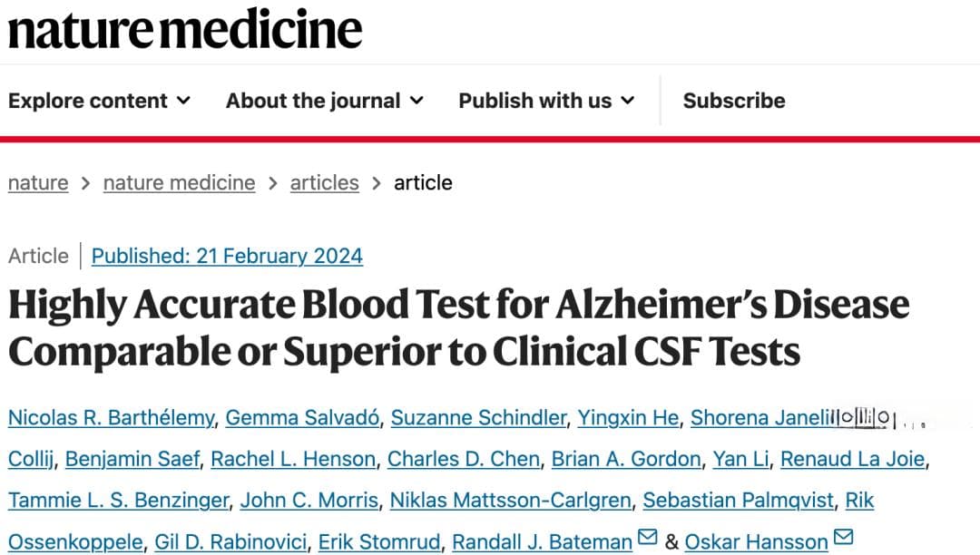Click the nature medicine logo
The image size is (980, 555).
(x=185, y=29)
